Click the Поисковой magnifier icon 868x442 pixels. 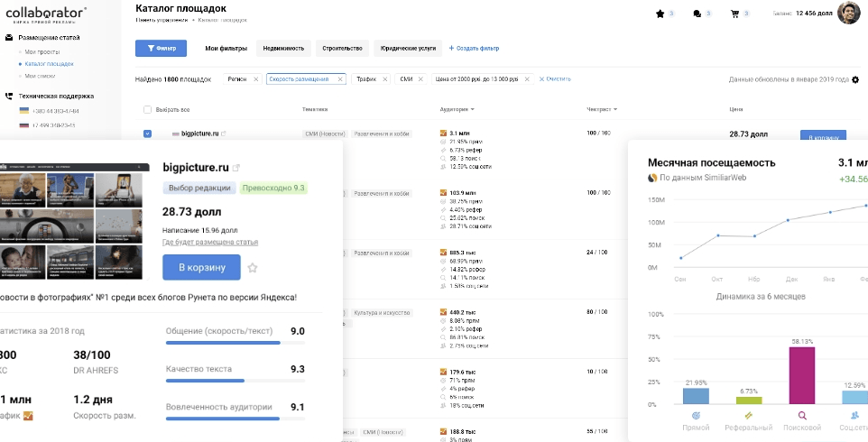[801, 416]
